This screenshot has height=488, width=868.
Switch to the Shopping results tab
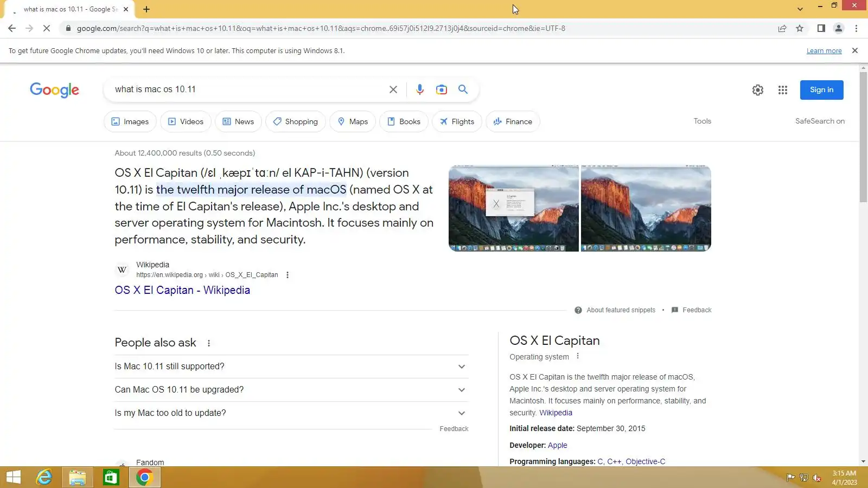click(296, 121)
